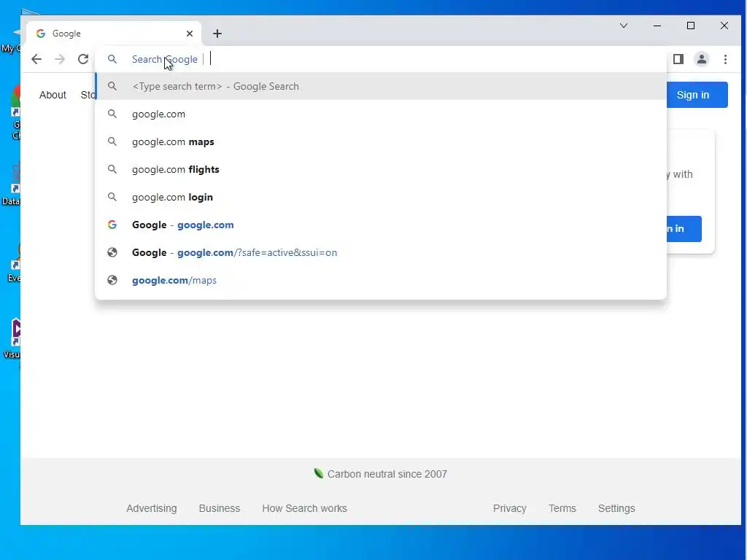Open the Settings footer menu

[x=616, y=508]
